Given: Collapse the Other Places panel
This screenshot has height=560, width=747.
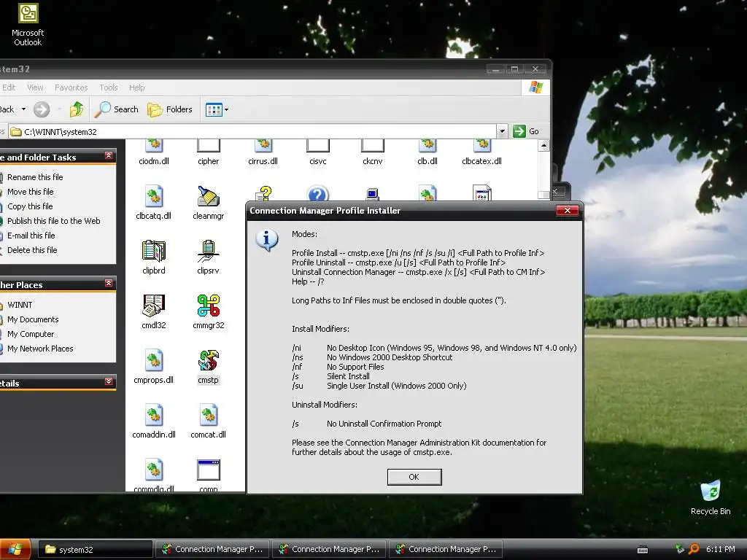Looking at the screenshot, I should pyautogui.click(x=109, y=284).
